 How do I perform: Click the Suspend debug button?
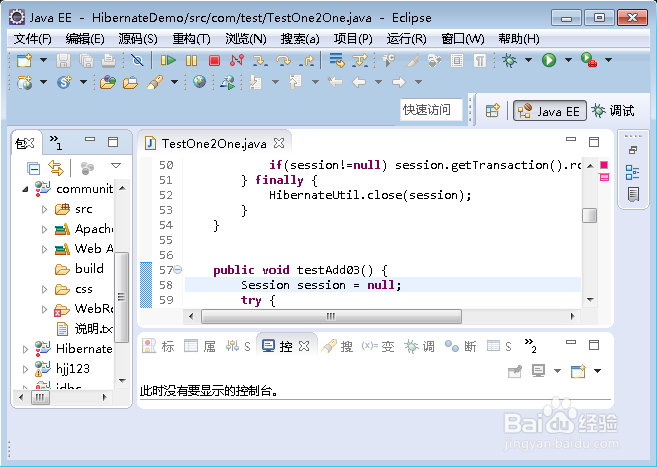point(191,61)
